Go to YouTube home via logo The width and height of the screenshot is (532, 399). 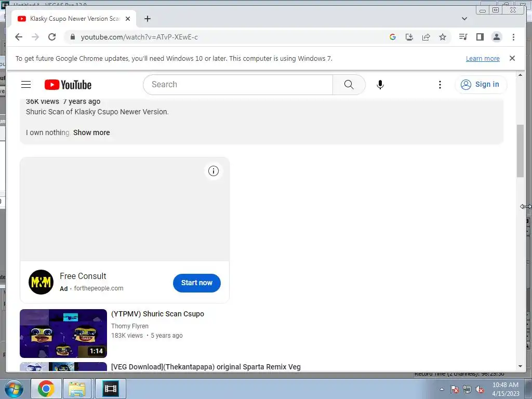tap(68, 85)
